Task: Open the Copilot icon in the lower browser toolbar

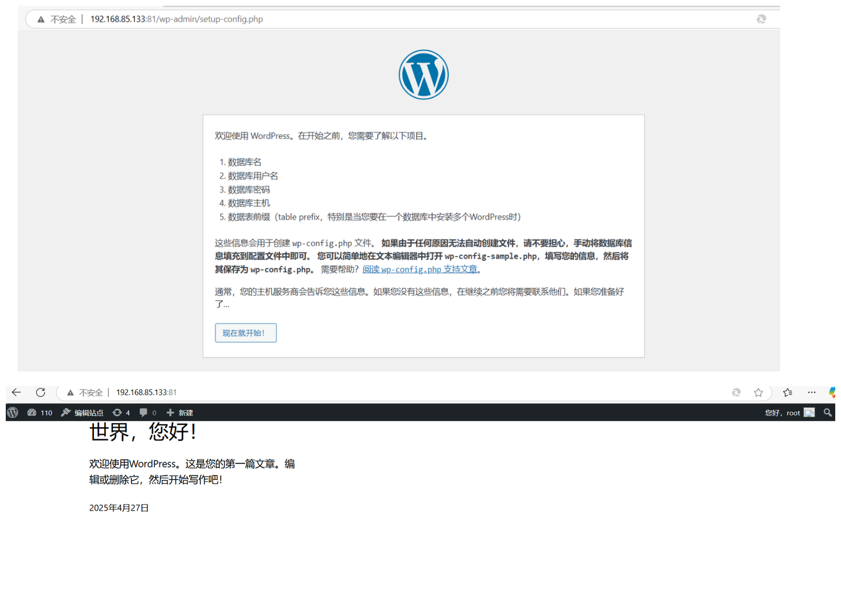Action: coord(833,393)
